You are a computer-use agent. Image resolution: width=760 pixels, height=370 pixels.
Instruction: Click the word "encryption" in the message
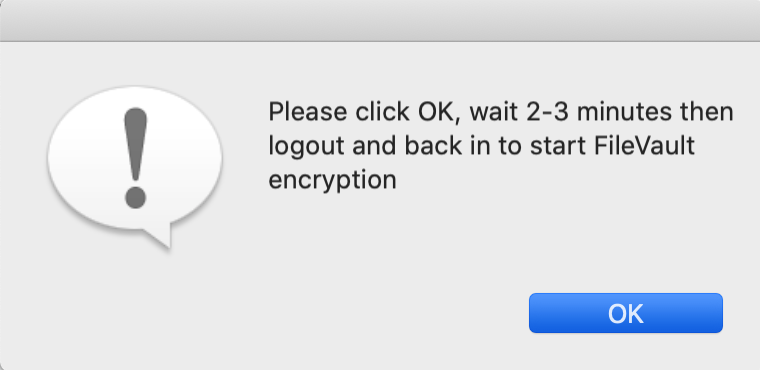pos(332,180)
